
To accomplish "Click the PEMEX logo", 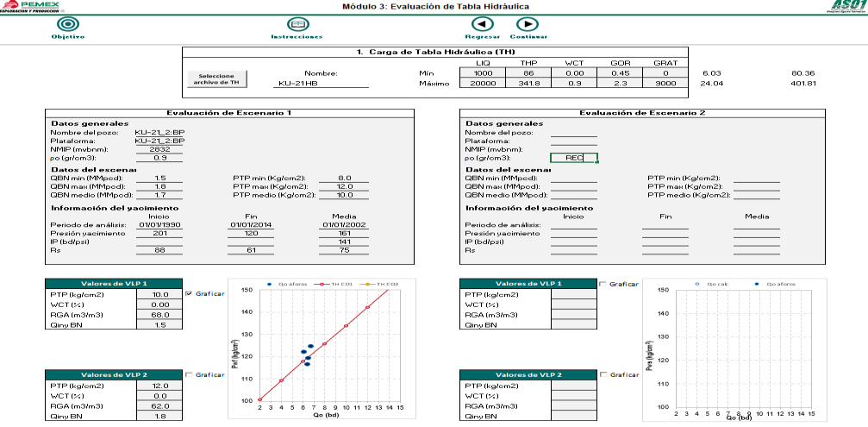I will [x=31, y=6].
